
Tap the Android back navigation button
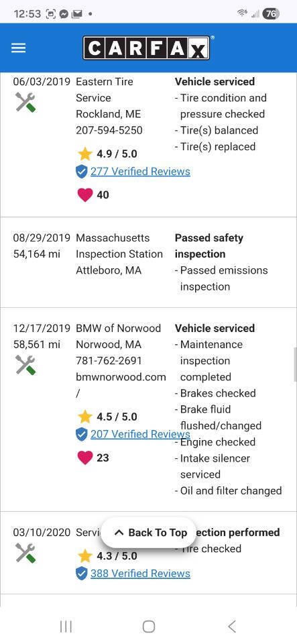[x=232, y=627]
